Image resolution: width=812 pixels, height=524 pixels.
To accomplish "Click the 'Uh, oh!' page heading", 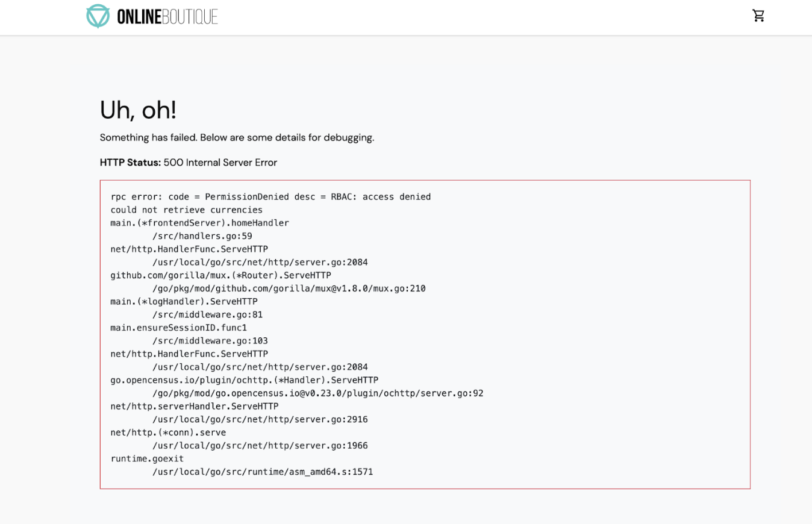I will pos(138,110).
